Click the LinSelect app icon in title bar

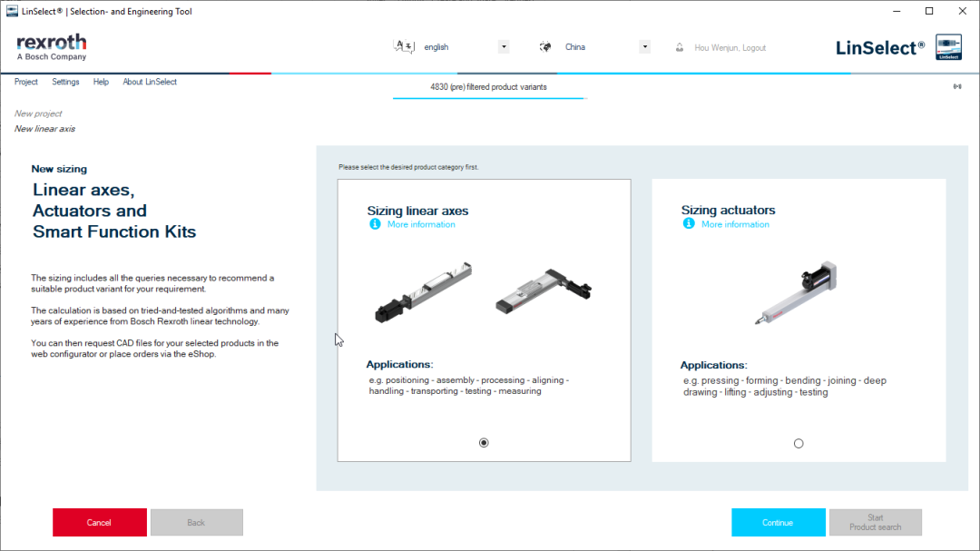pyautogui.click(x=12, y=11)
